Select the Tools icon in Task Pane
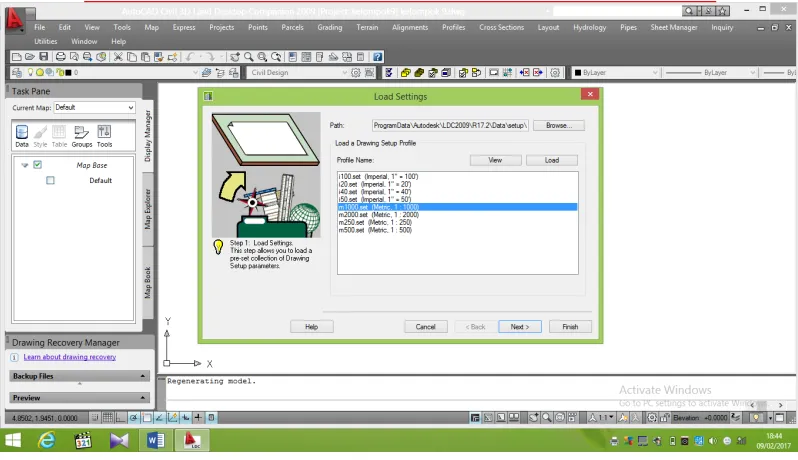 pyautogui.click(x=104, y=136)
